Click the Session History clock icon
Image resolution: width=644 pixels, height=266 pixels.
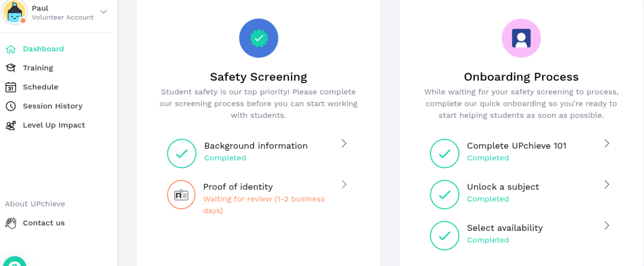coord(11,106)
